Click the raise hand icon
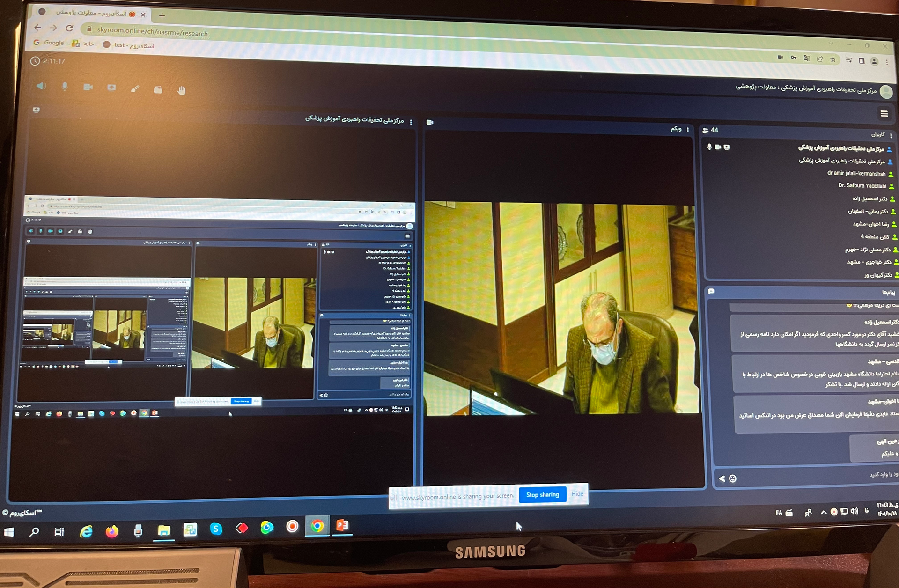Viewport: 899px width, 588px height. tap(182, 90)
